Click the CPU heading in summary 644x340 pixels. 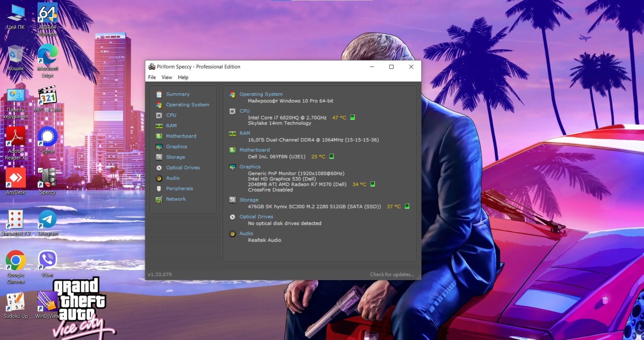coord(244,111)
